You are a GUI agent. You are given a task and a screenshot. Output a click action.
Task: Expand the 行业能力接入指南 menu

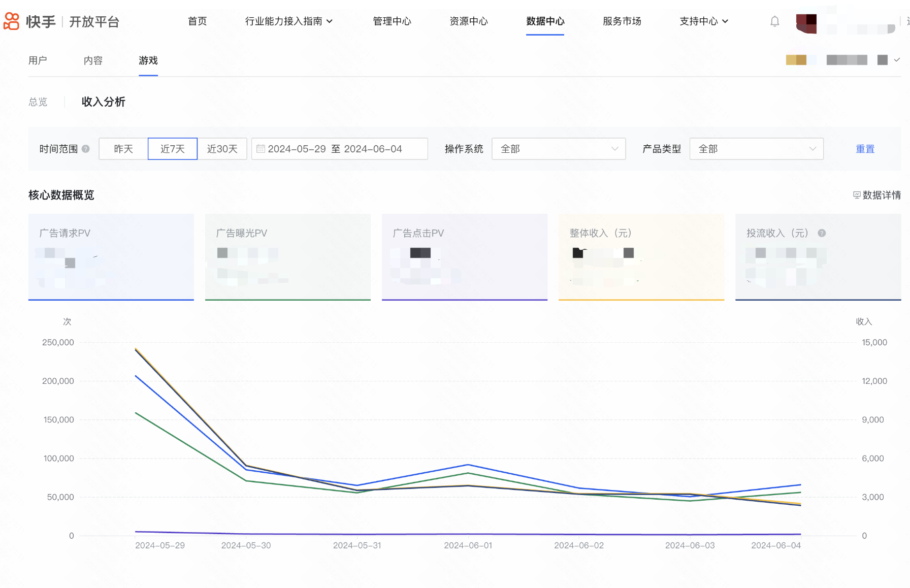(x=288, y=21)
